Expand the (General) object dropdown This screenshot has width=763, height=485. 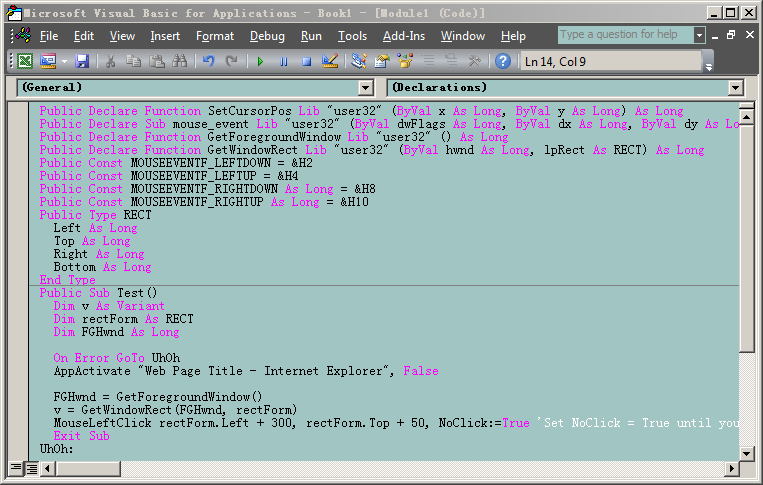pyautogui.click(x=366, y=88)
